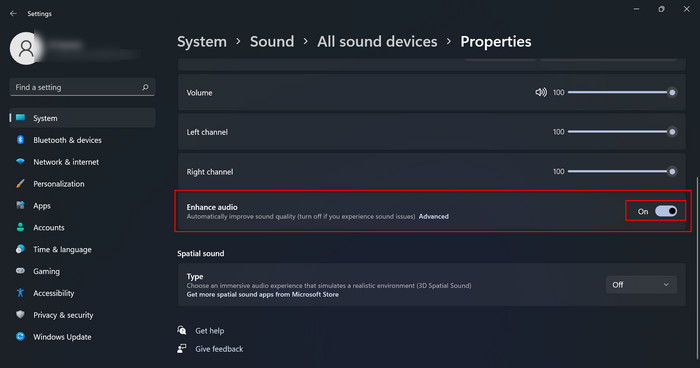Open Get more spatial sound apps link

point(262,295)
